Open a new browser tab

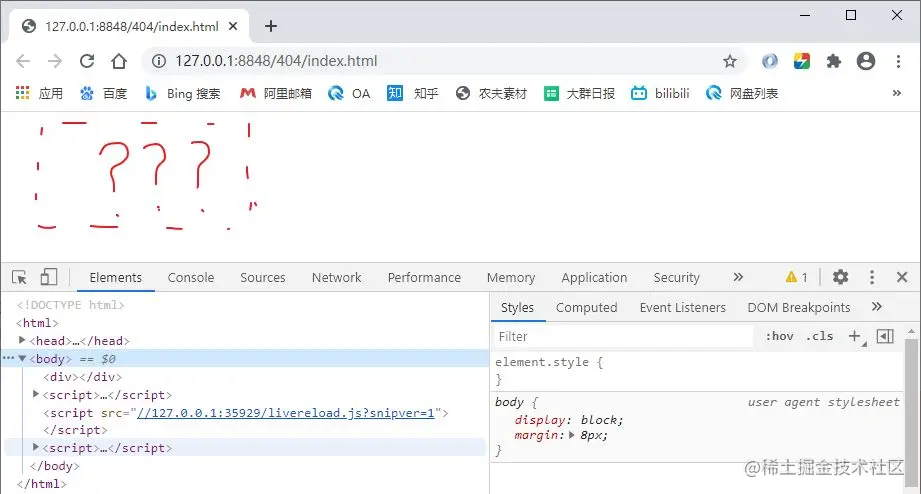[271, 26]
